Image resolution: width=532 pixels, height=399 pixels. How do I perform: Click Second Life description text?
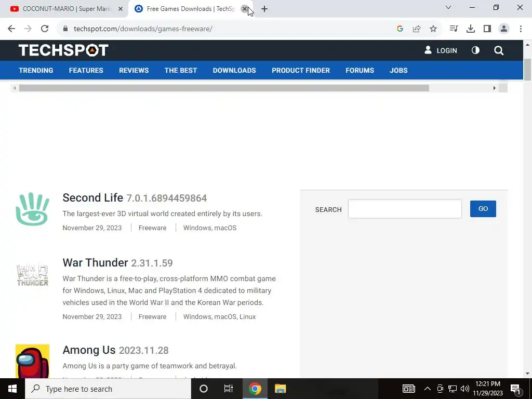162,214
